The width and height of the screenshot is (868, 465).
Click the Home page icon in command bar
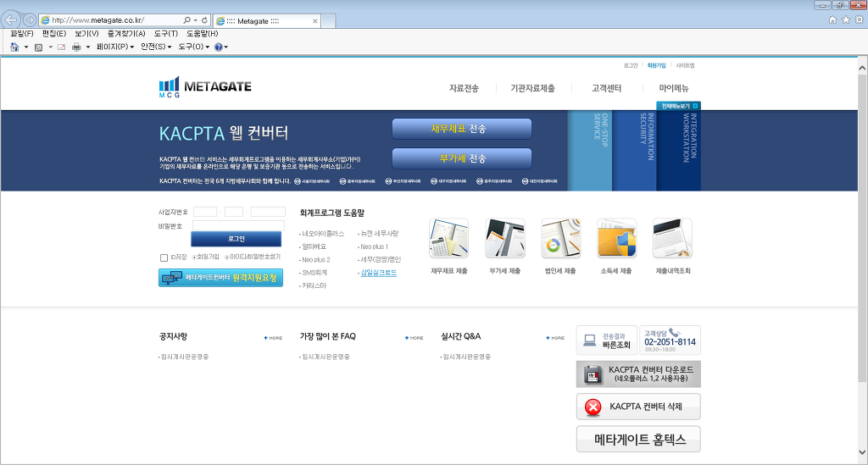14,47
